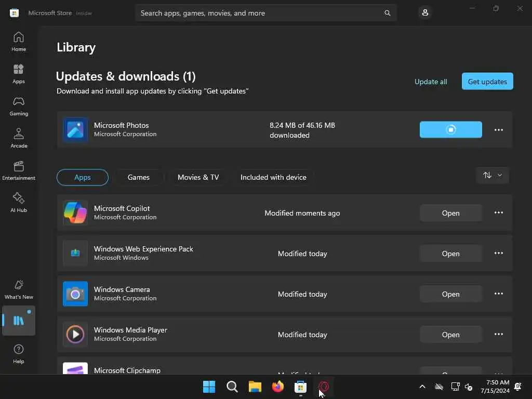Click the Microsoft Clipchamp app icon

coord(75,368)
